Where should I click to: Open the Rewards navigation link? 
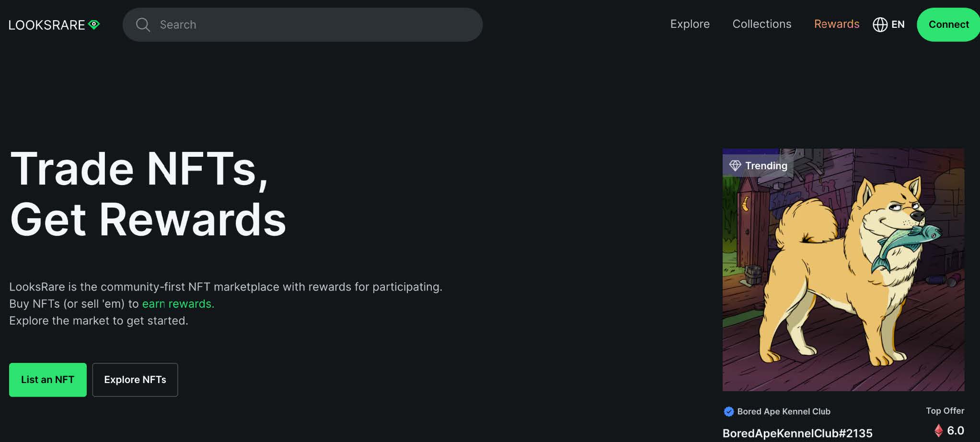836,24
